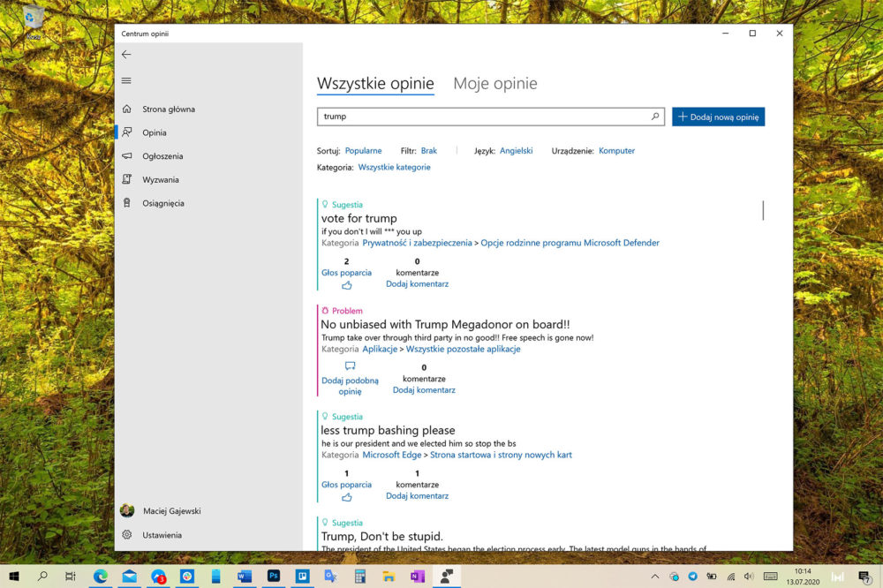Open Mail app from taskbar

(x=129, y=577)
